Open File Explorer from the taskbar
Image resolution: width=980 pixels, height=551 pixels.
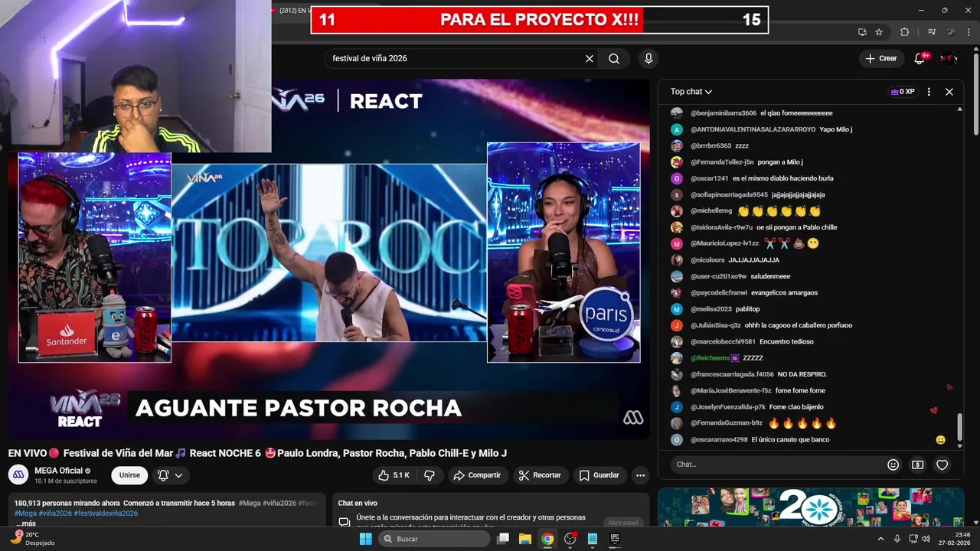coord(525,539)
